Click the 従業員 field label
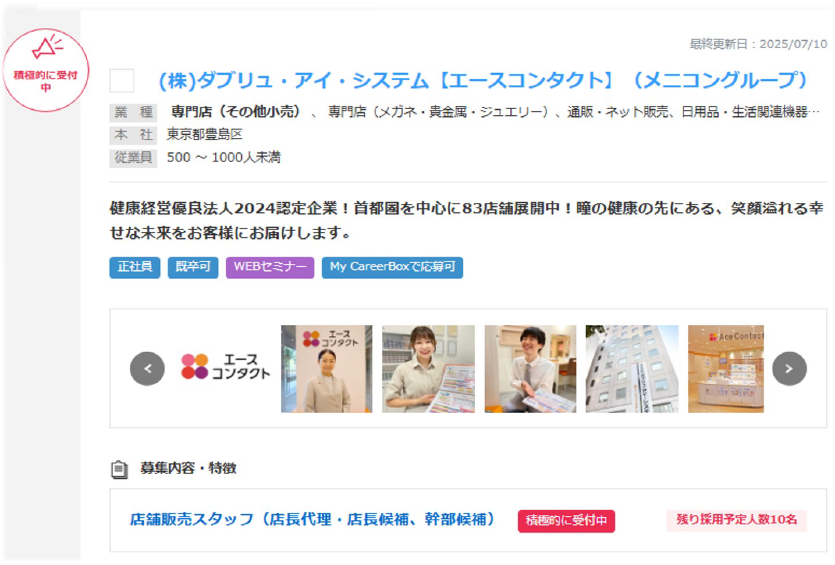This screenshot has height=565, width=835. (133, 158)
